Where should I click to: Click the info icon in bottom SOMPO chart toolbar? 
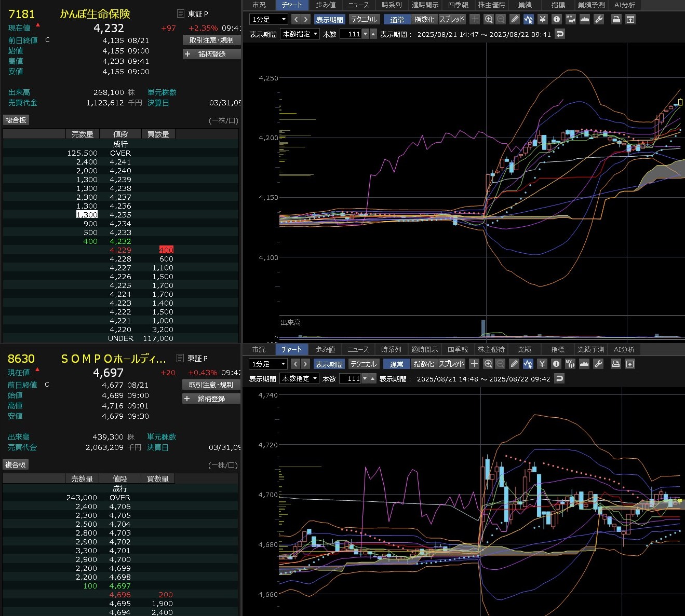coord(556,364)
